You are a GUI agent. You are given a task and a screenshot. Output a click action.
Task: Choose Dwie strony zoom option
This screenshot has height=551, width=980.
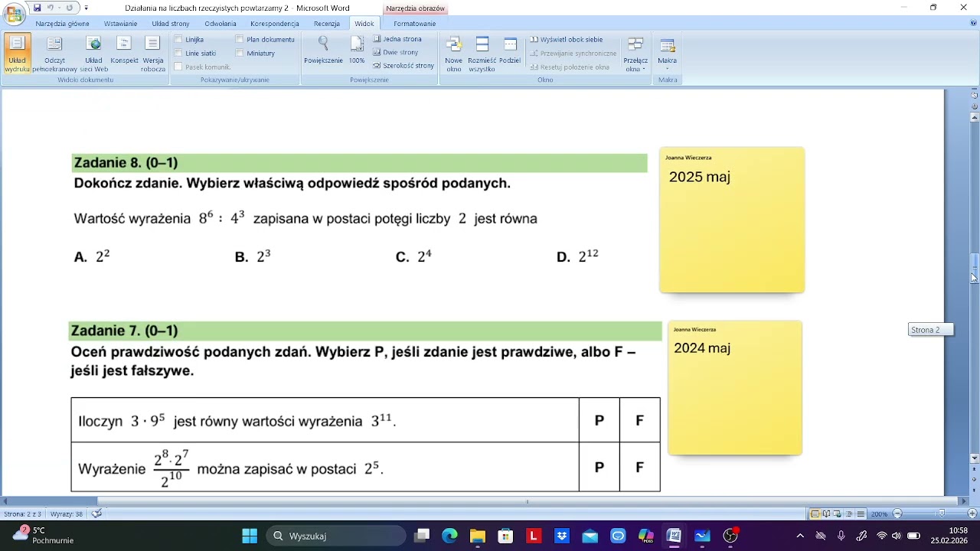396,52
